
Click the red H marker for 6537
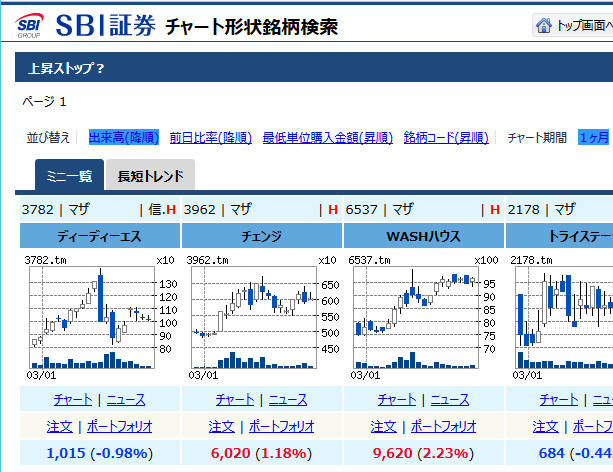(495, 210)
